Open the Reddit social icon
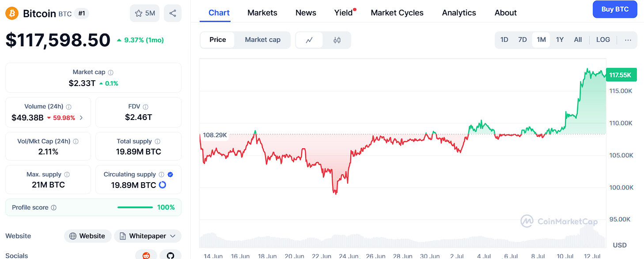 (146, 255)
